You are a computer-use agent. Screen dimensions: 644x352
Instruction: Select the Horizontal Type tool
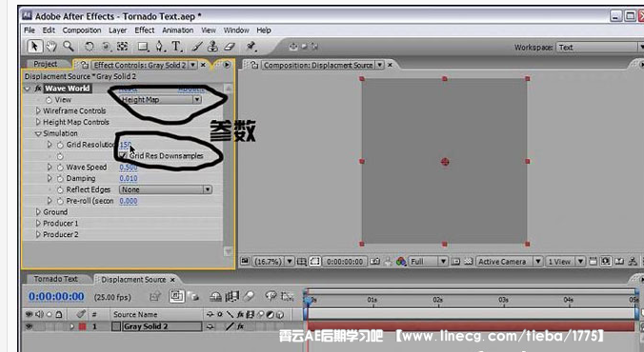[176, 47]
